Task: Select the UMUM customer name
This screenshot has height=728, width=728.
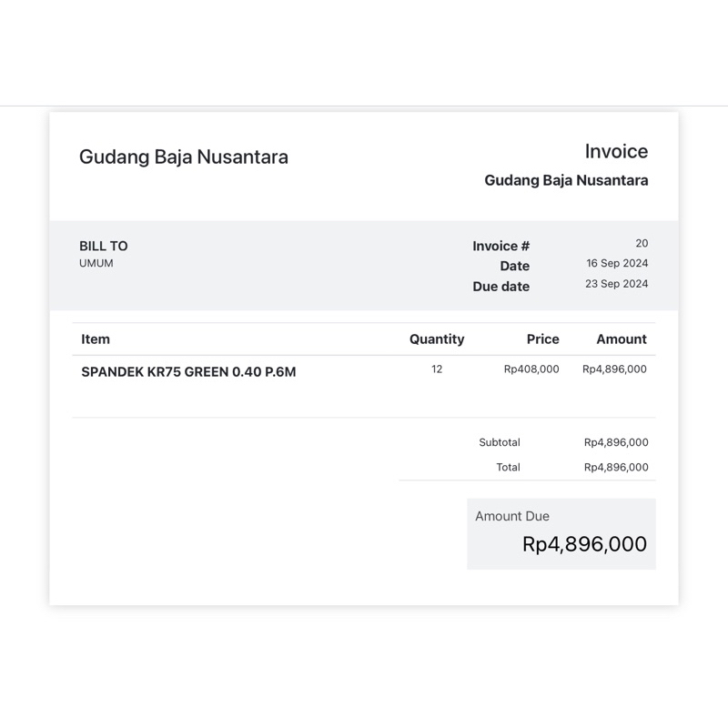Action: click(96, 263)
